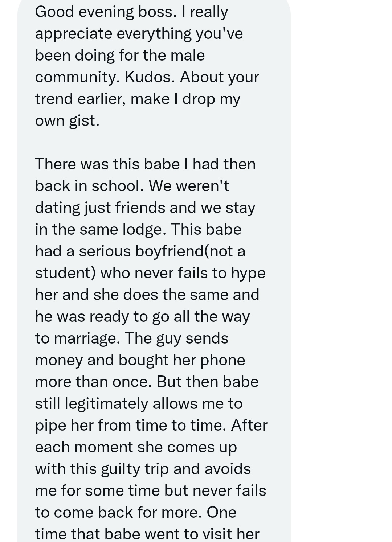Tap the 'Good evening boss' greeting line

click(x=106, y=12)
